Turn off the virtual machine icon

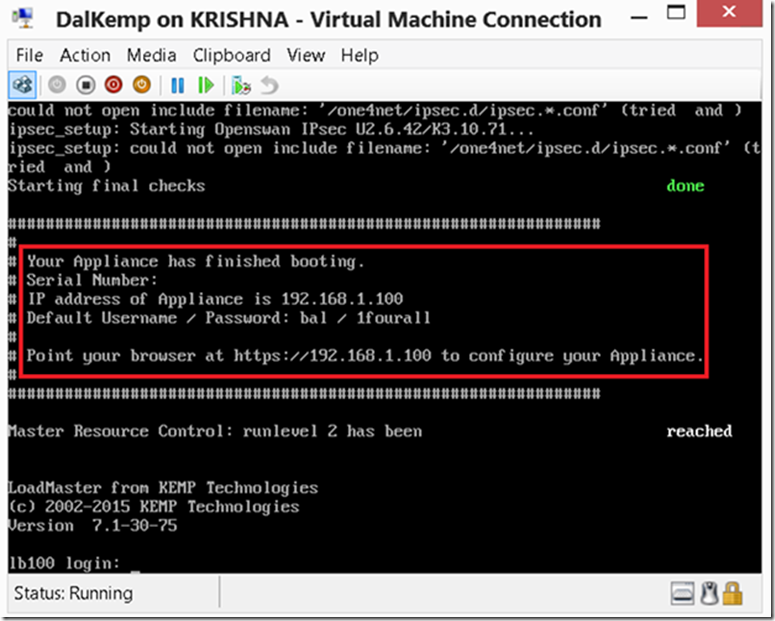click(86, 85)
